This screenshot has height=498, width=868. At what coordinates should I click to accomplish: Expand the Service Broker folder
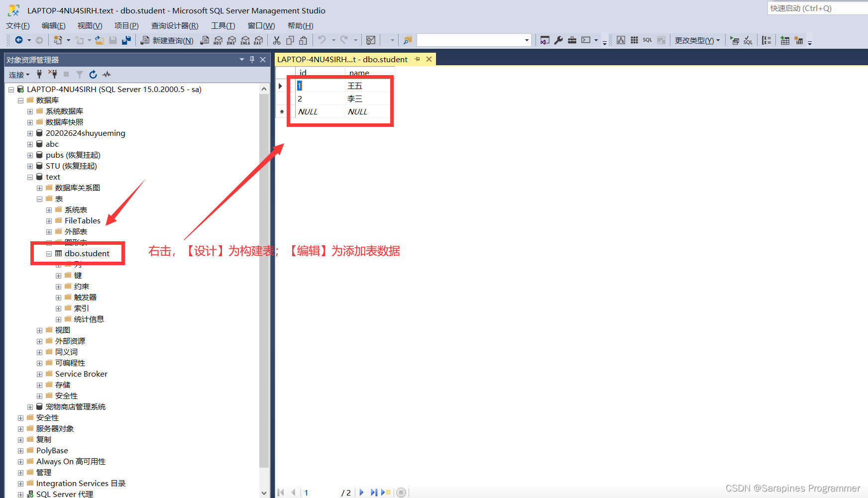tap(39, 374)
